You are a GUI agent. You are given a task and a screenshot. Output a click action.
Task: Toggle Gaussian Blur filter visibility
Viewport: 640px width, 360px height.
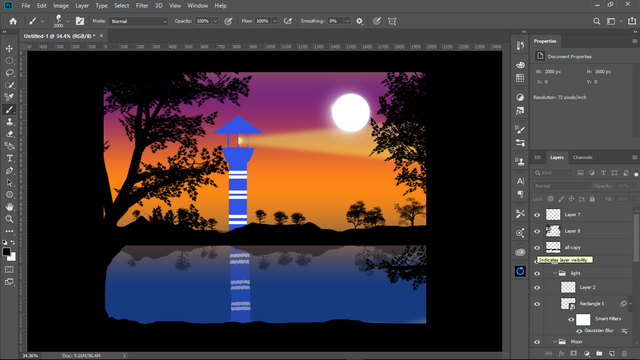pos(579,331)
